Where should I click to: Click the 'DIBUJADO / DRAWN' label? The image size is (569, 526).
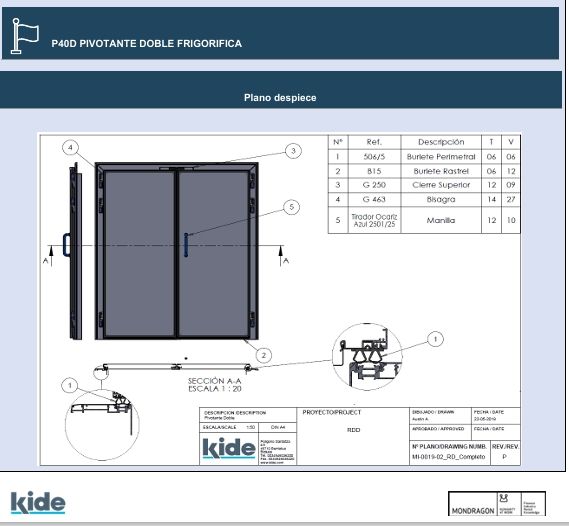(x=433, y=412)
